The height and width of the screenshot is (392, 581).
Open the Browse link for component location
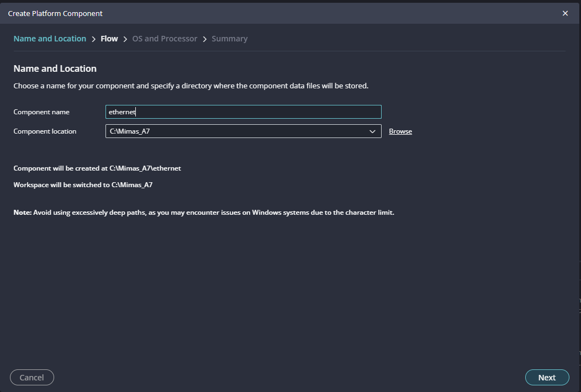(x=400, y=131)
